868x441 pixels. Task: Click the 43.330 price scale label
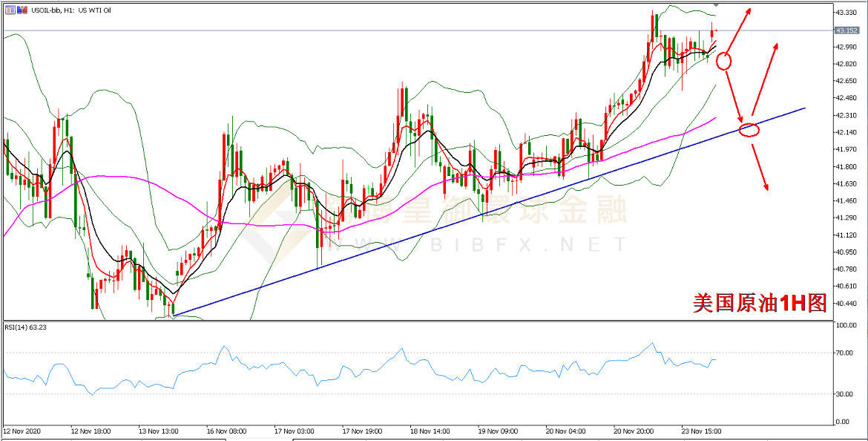tap(846, 13)
